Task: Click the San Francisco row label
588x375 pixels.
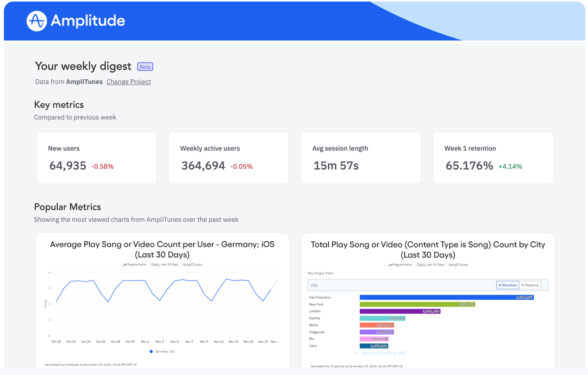Action: [x=320, y=297]
